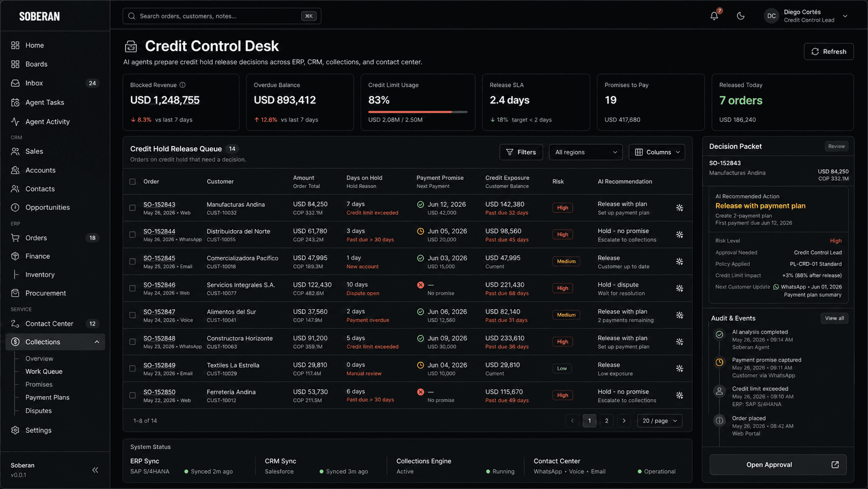Select checkbox for order SO-152847
Image resolution: width=868 pixels, height=489 pixels.
(132, 315)
